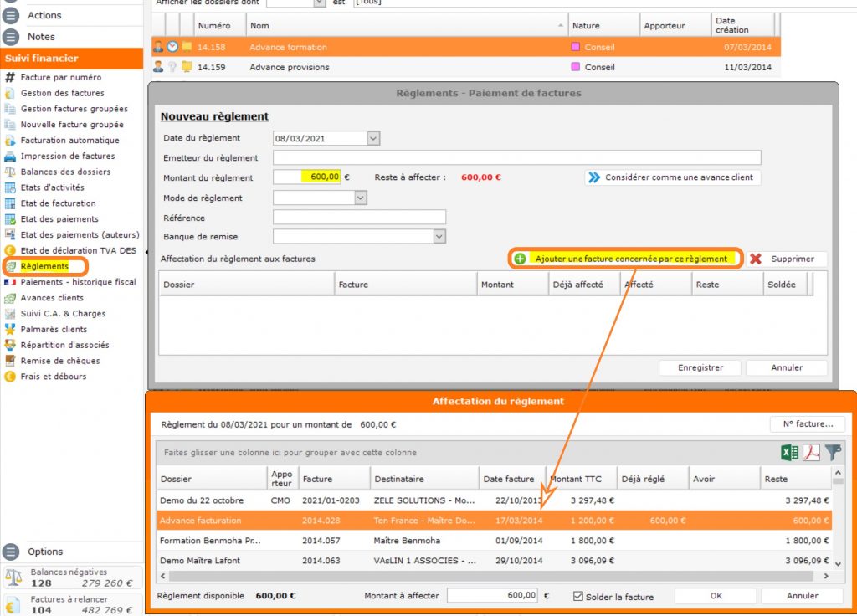Click the Facture par numéro hash icon
Screen dimensions: 857x616
[x=10, y=78]
